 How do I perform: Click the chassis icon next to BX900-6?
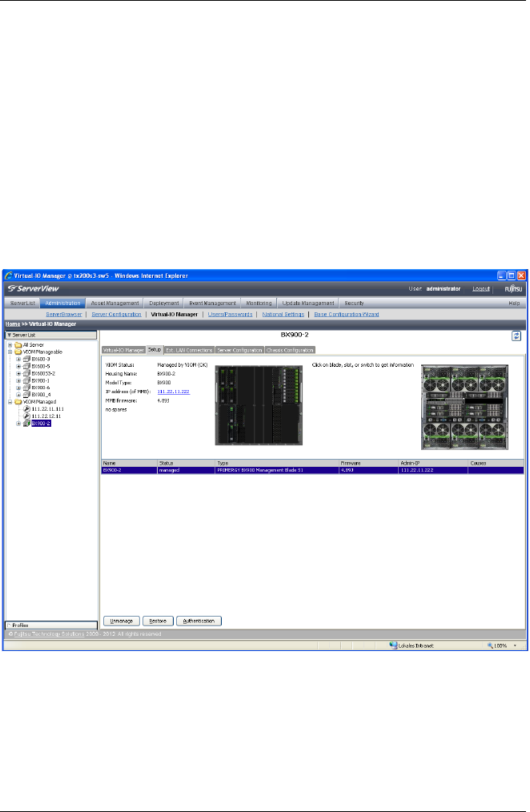(27, 388)
